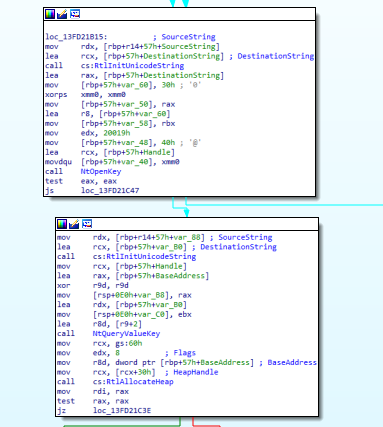Select the movdqu [rbp+57h+var_40], xmm0 line
The width and height of the screenshot is (383, 427).
(112, 162)
